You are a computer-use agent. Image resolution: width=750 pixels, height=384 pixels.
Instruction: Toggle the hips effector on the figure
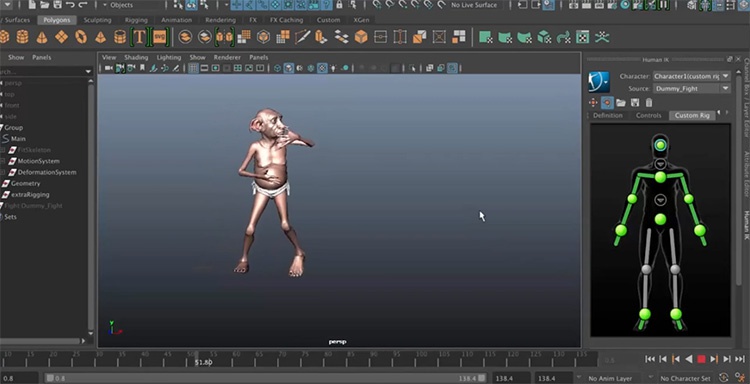pos(660,219)
